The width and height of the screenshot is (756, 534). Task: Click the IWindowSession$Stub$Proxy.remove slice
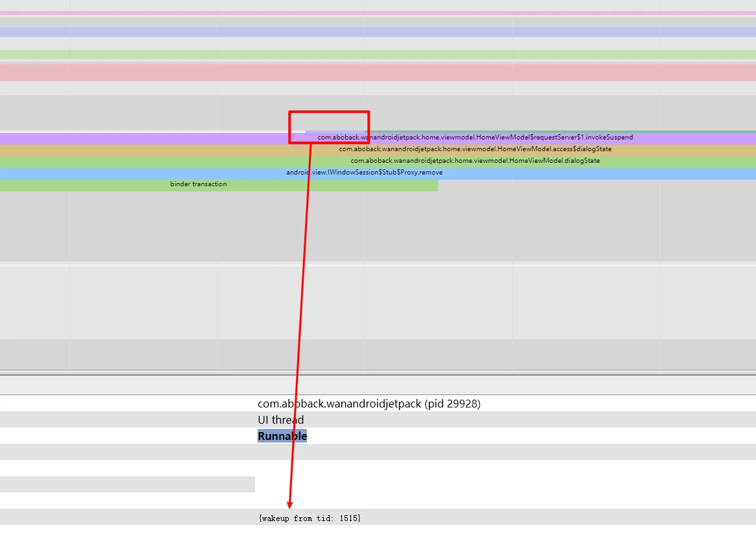click(363, 172)
